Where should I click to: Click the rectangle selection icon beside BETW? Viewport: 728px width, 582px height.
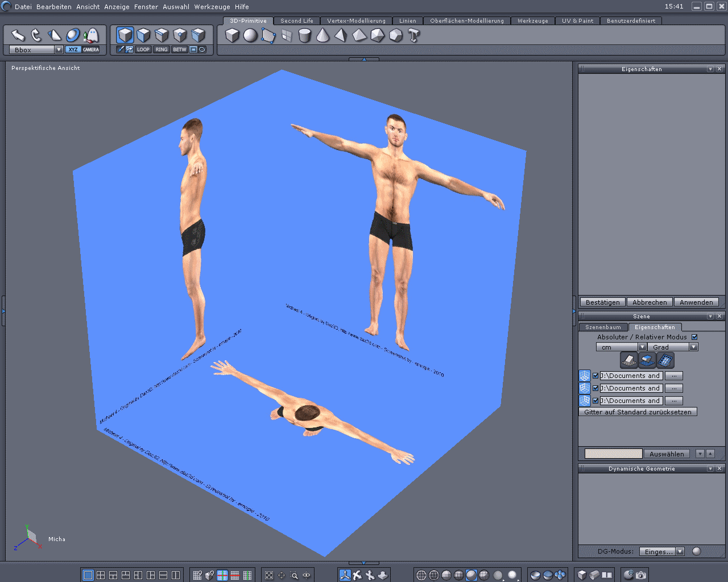click(x=193, y=49)
